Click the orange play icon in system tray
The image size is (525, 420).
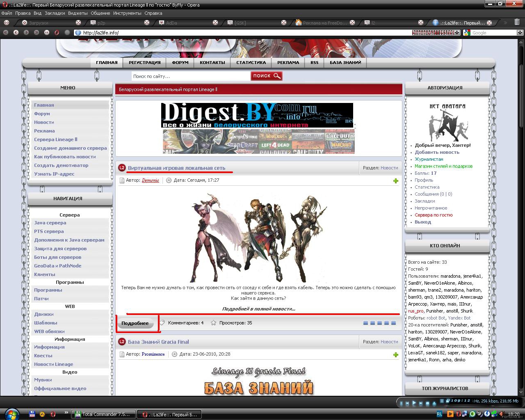[x=450, y=414]
